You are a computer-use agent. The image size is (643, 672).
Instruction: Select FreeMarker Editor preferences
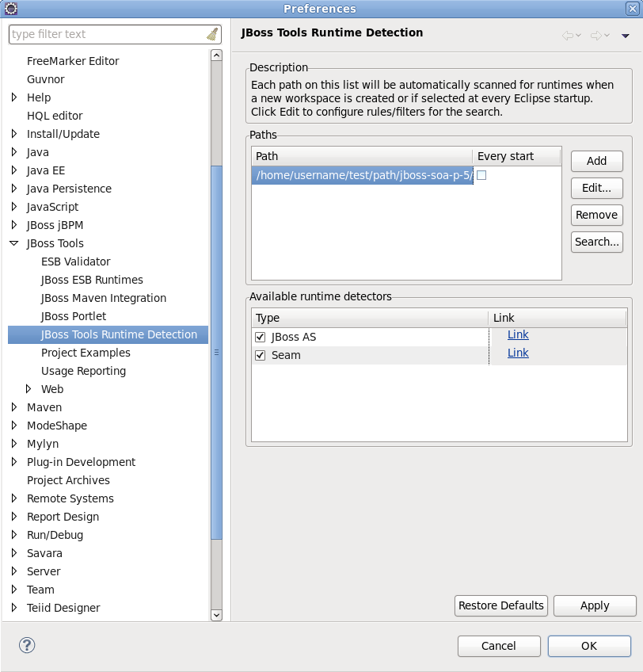click(x=73, y=61)
